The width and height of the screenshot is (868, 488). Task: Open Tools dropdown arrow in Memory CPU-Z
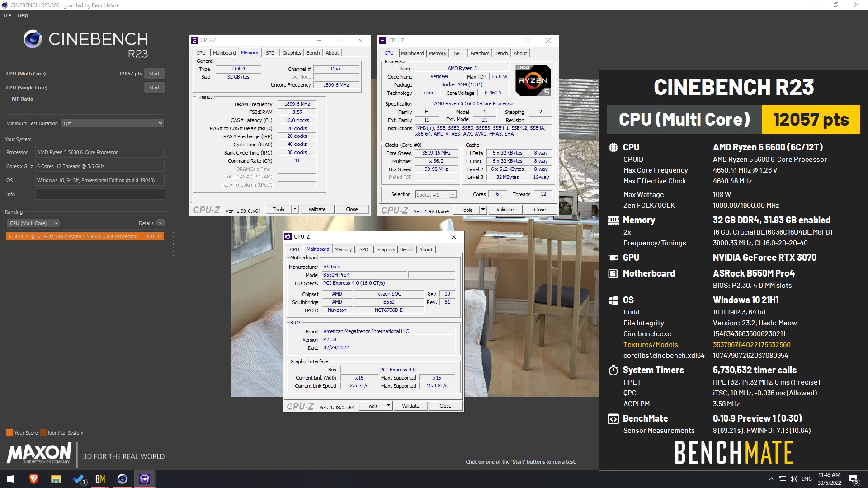(295, 209)
